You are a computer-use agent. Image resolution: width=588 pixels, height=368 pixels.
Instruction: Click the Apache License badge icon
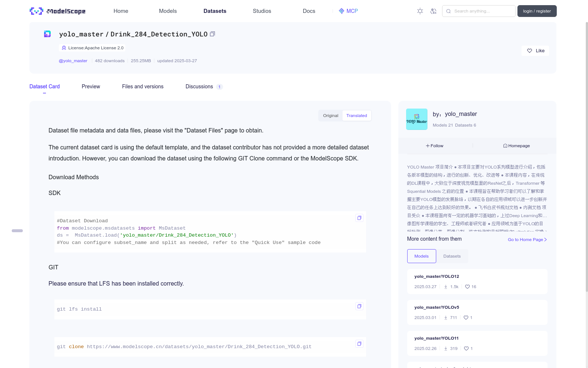64,48
